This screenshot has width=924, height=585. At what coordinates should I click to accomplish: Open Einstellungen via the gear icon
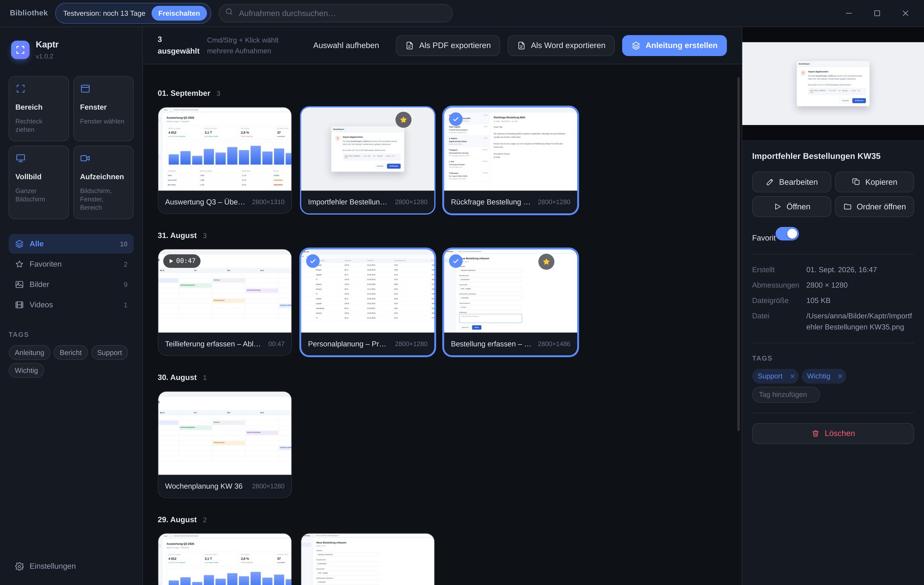click(x=19, y=566)
